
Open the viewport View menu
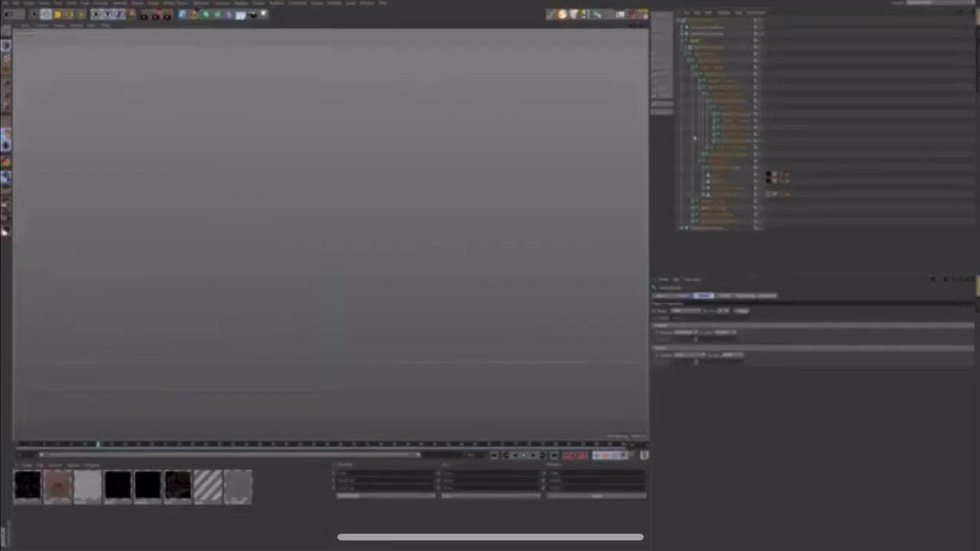pyautogui.click(x=24, y=25)
